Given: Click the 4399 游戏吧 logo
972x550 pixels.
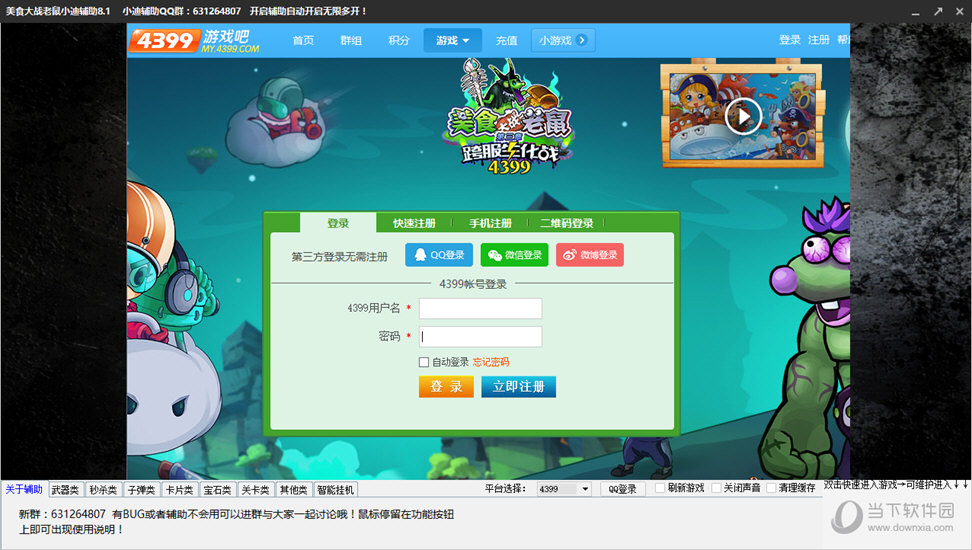Looking at the screenshot, I should click(x=194, y=40).
